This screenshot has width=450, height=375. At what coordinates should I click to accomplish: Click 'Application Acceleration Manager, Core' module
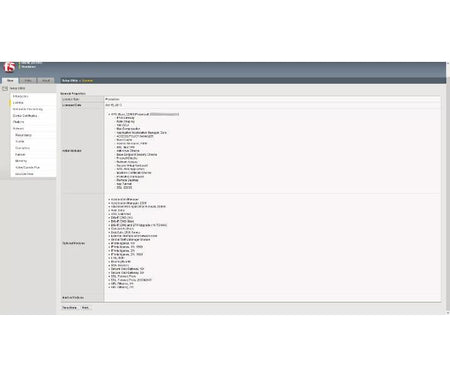tap(141, 132)
